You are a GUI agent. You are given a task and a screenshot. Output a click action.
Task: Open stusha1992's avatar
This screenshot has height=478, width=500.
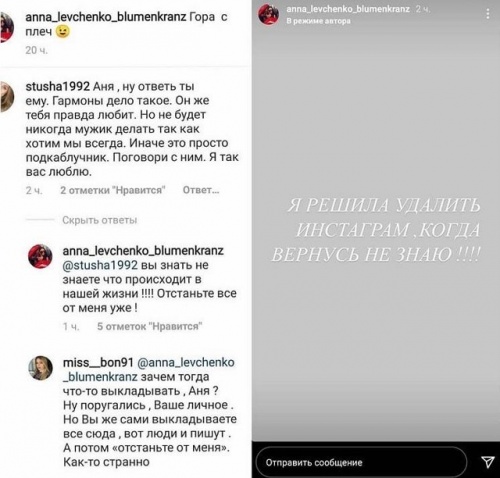tap(7, 96)
